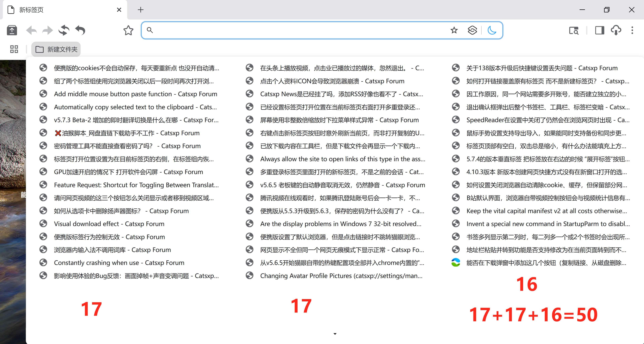Toggle the side panel icon

(600, 30)
